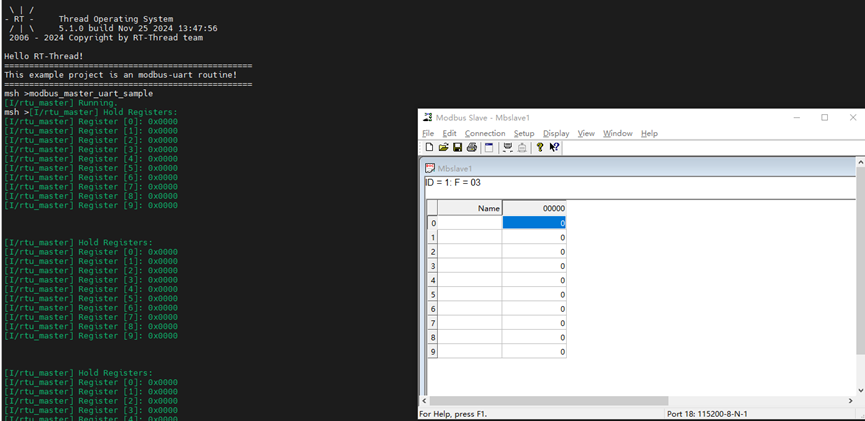Click the copyright line in terminal banner
Screen dimensions: 865x421
coord(106,38)
